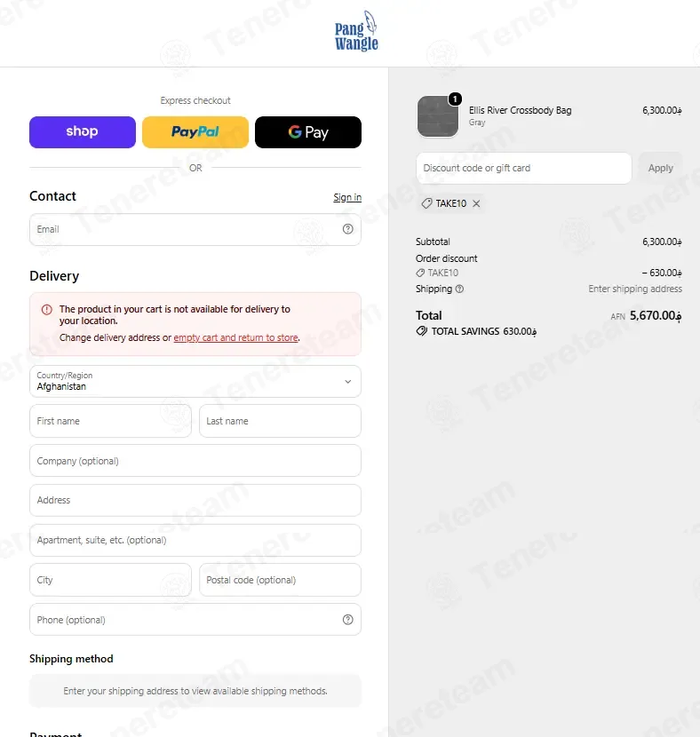Focus the Email input field
This screenshot has width=700, height=737.
pyautogui.click(x=195, y=229)
